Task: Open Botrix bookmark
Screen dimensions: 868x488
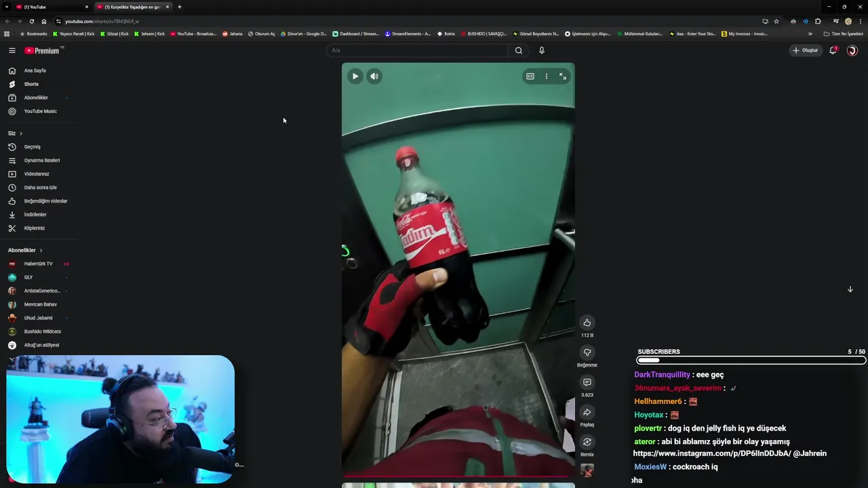Action: point(446,33)
